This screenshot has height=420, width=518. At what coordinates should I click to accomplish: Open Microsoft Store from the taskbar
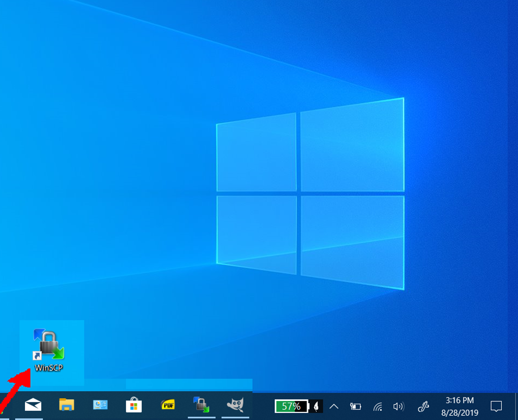134,406
